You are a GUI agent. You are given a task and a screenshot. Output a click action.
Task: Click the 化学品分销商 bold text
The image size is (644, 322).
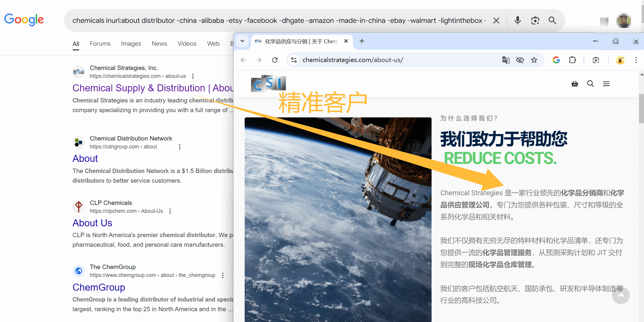(x=582, y=193)
